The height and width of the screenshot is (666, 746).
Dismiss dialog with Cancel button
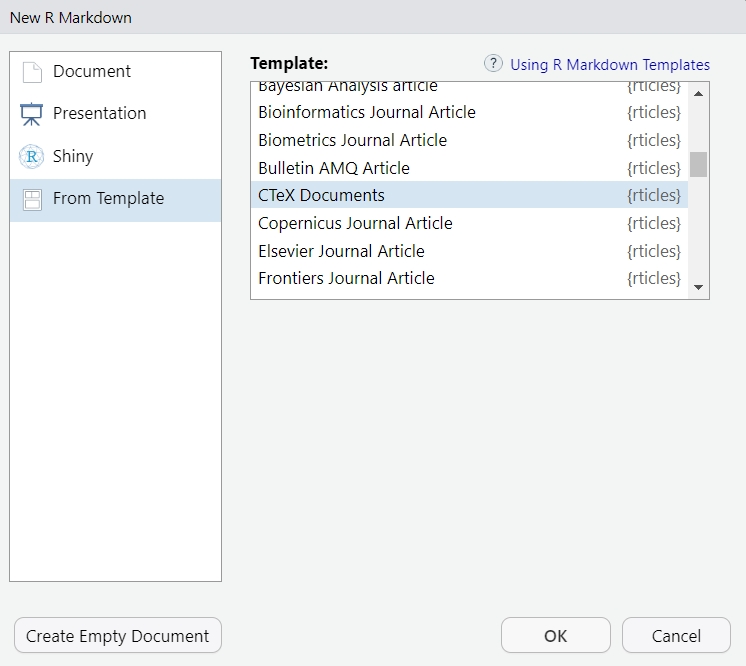[x=676, y=636]
